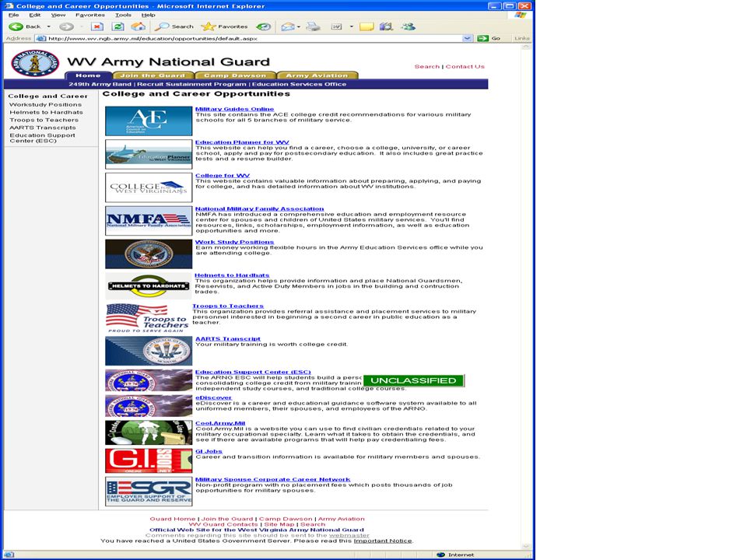This screenshot has width=747, height=560.
Task: Click the History/Media toolbar icon
Action: pos(264,26)
